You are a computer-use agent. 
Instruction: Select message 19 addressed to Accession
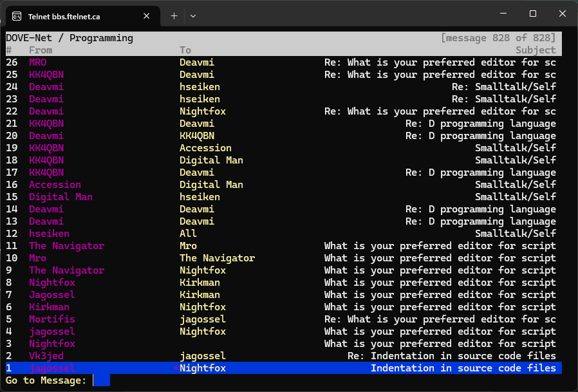pos(283,148)
